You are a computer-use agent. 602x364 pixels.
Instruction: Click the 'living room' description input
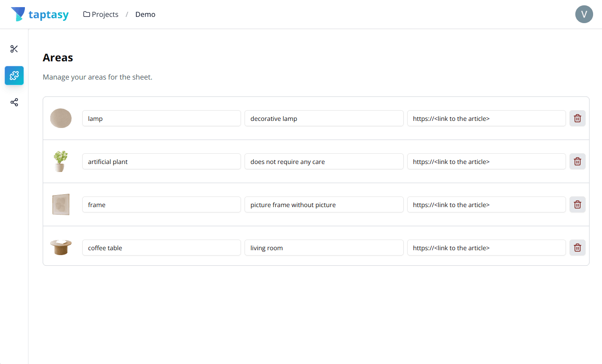tap(324, 248)
